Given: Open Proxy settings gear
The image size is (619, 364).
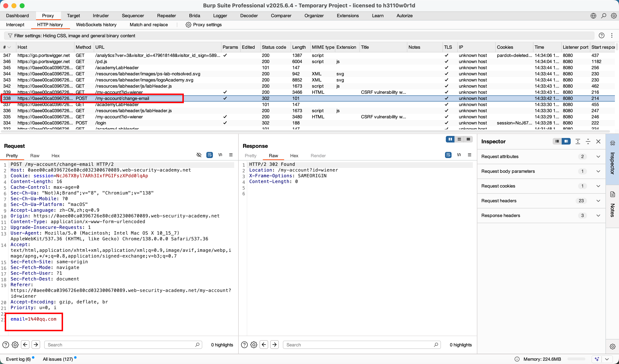Looking at the screenshot, I should [x=188, y=25].
